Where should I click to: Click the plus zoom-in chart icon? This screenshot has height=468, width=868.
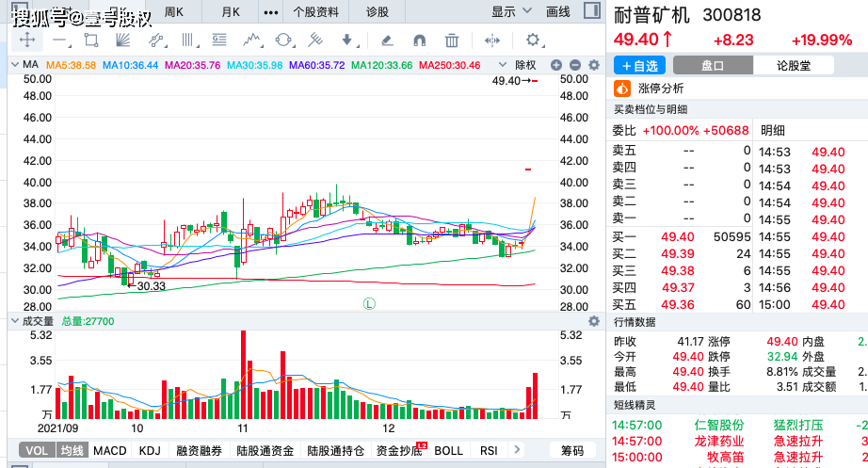point(556,65)
